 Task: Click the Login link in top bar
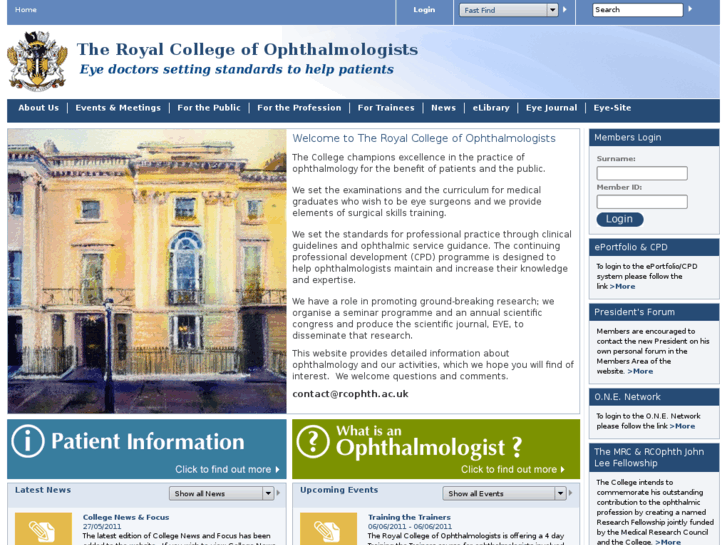point(424,9)
